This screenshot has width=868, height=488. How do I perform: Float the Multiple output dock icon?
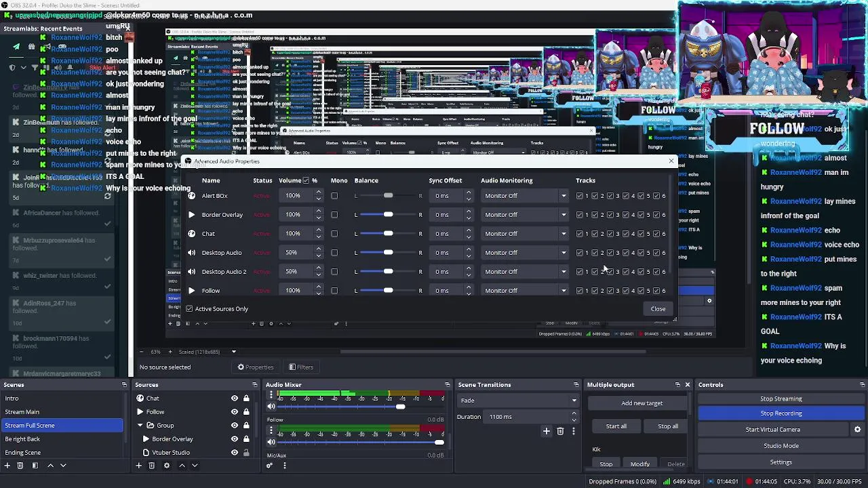tap(677, 385)
